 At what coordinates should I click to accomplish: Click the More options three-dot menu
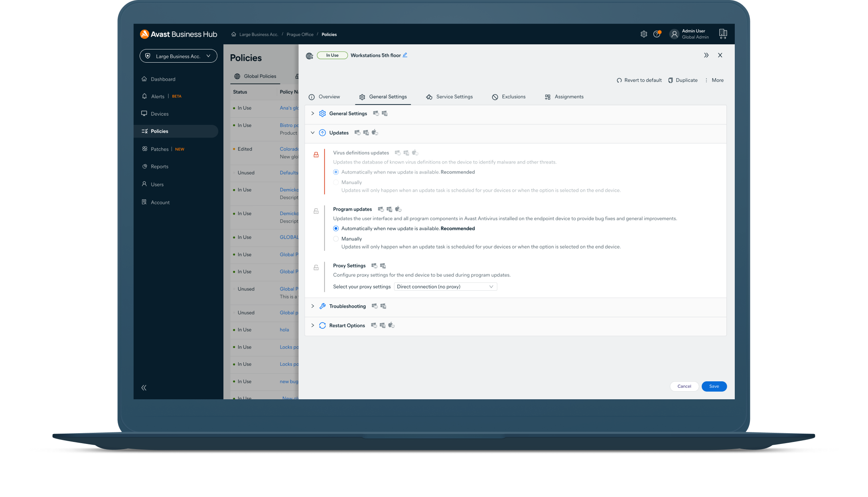point(706,80)
